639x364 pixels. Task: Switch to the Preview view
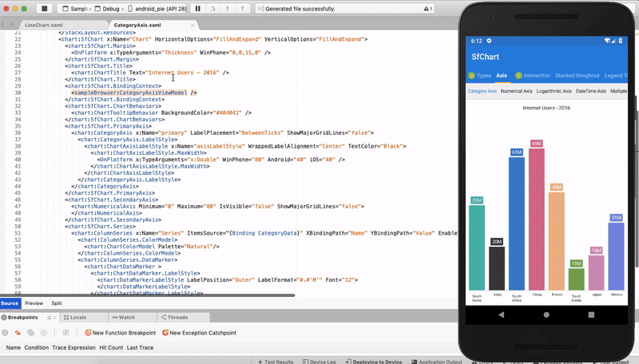point(34,303)
